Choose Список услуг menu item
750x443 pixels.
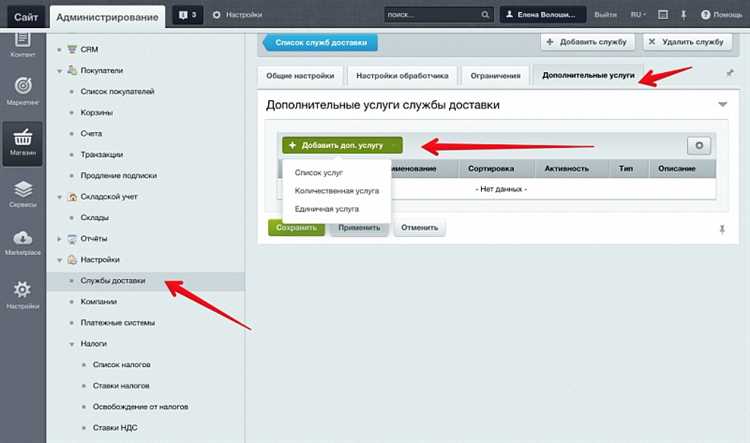pyautogui.click(x=319, y=173)
